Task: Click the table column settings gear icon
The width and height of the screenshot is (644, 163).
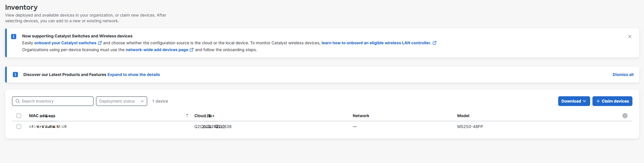Action: click(625, 116)
